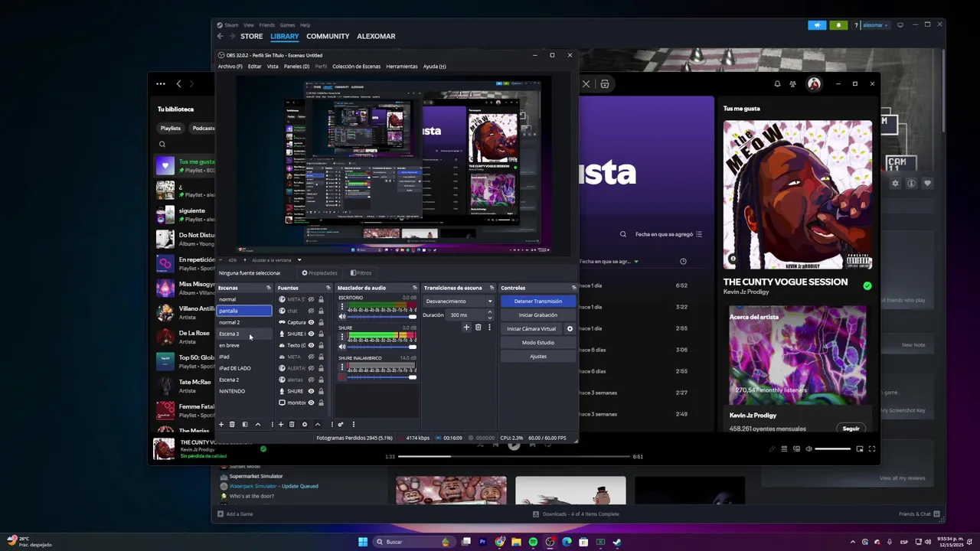Open virtual camera settings gear
Screen dimensions: 980x551
pyautogui.click(x=570, y=328)
